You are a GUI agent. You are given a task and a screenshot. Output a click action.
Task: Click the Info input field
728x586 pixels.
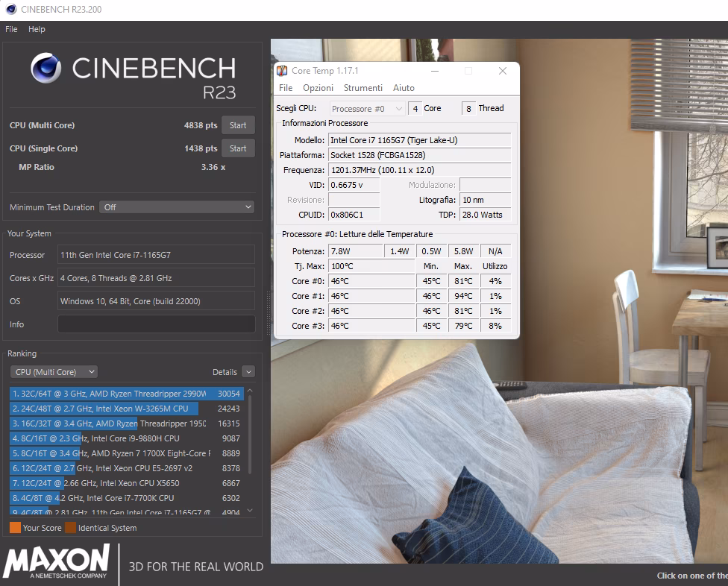tap(157, 324)
